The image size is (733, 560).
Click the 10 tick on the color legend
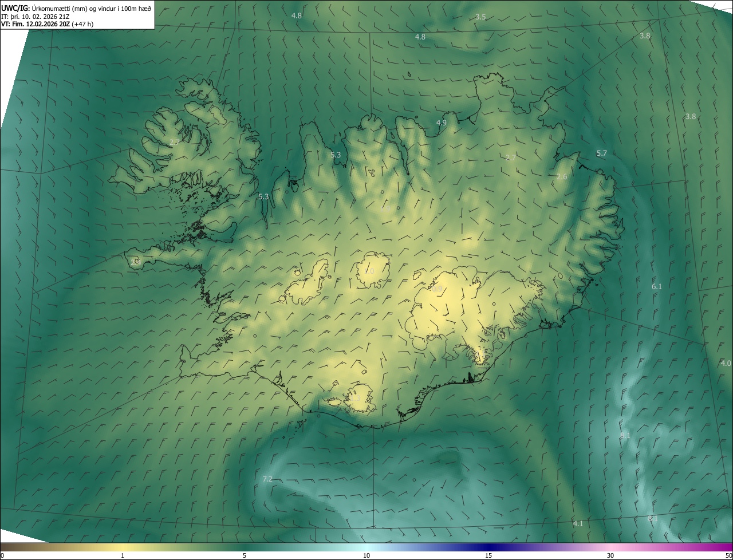(x=366, y=555)
